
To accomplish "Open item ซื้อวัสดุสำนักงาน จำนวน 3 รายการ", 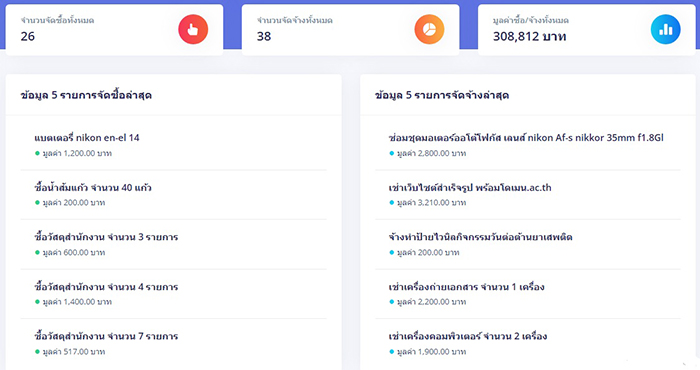I will [106, 237].
